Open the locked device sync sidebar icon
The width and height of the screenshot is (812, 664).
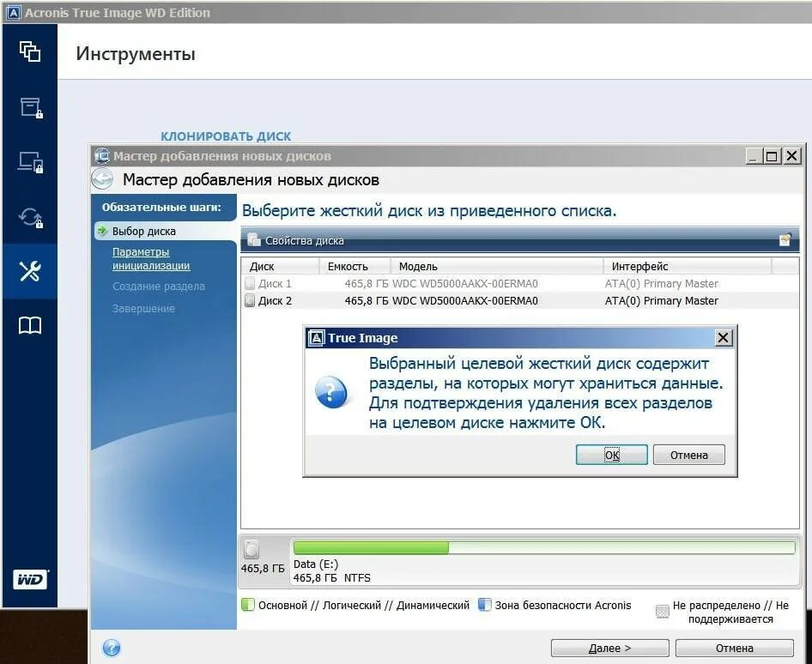[31, 162]
